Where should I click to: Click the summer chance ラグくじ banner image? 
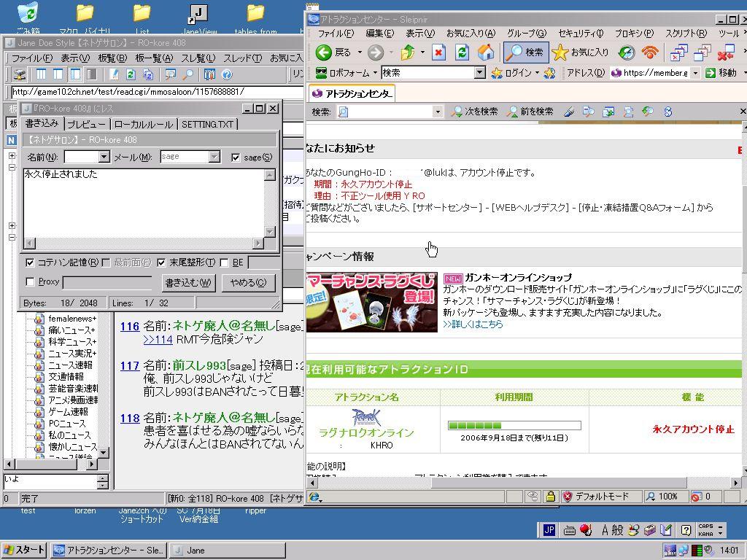(371, 303)
